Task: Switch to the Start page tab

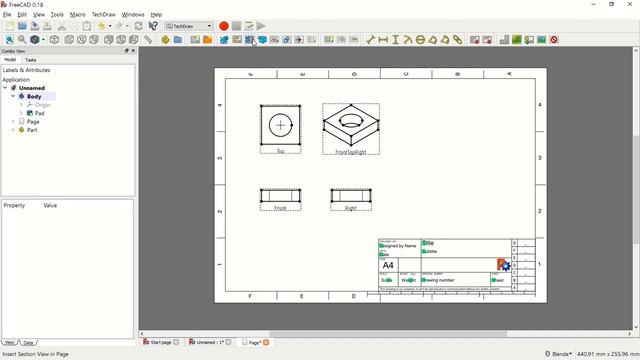Action: 161,342
